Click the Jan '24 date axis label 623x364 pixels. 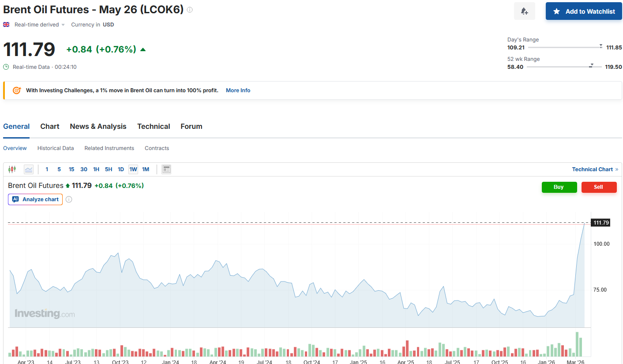[x=170, y=362]
